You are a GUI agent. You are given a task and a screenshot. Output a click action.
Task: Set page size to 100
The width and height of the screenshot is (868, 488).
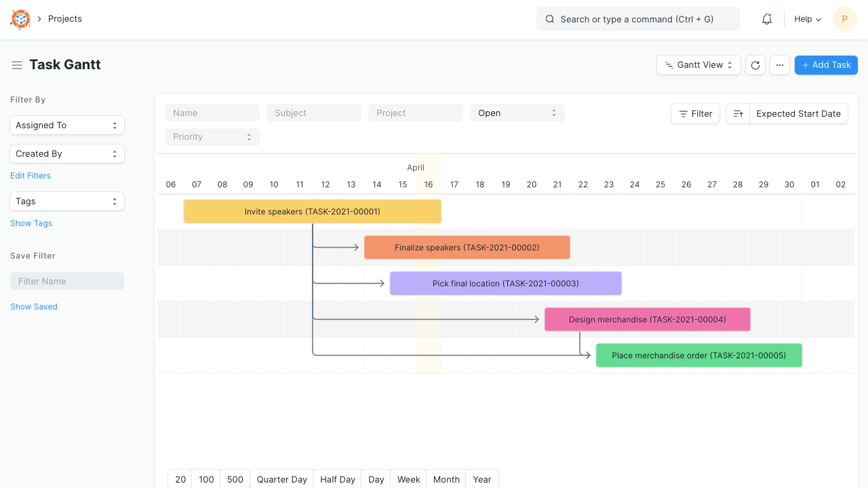coord(206,479)
